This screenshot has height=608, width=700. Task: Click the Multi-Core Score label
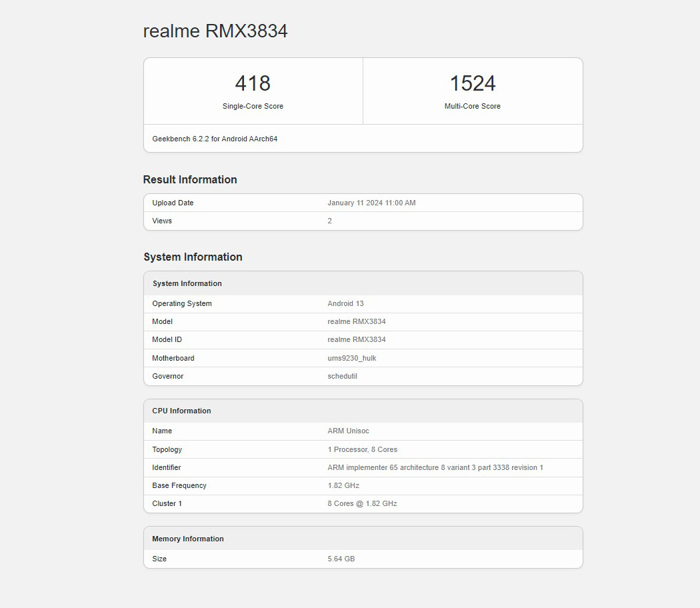click(472, 106)
